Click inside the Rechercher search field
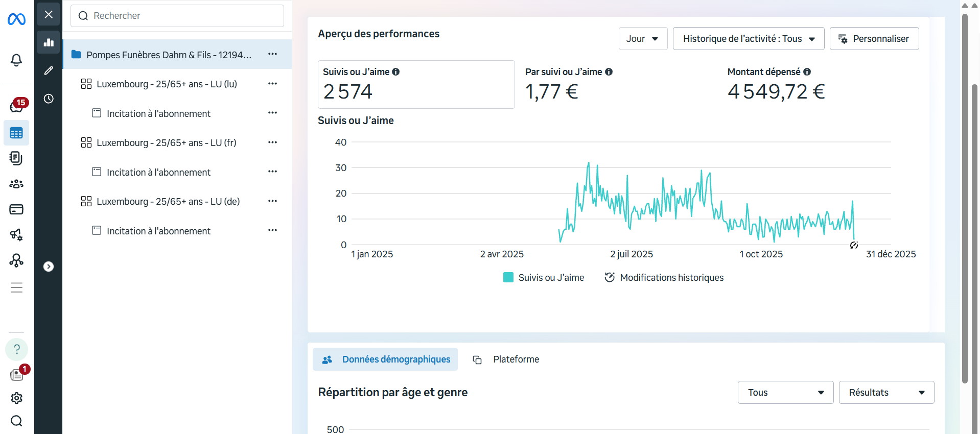 pyautogui.click(x=177, y=16)
